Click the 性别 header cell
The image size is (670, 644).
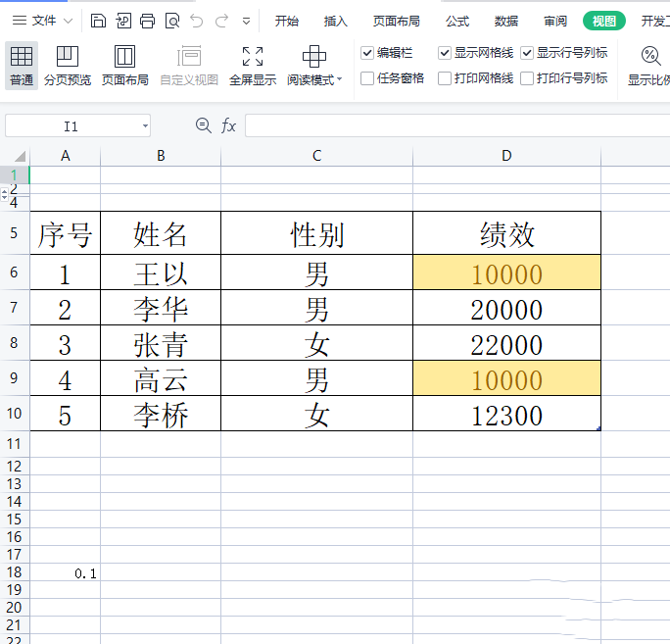click(316, 233)
